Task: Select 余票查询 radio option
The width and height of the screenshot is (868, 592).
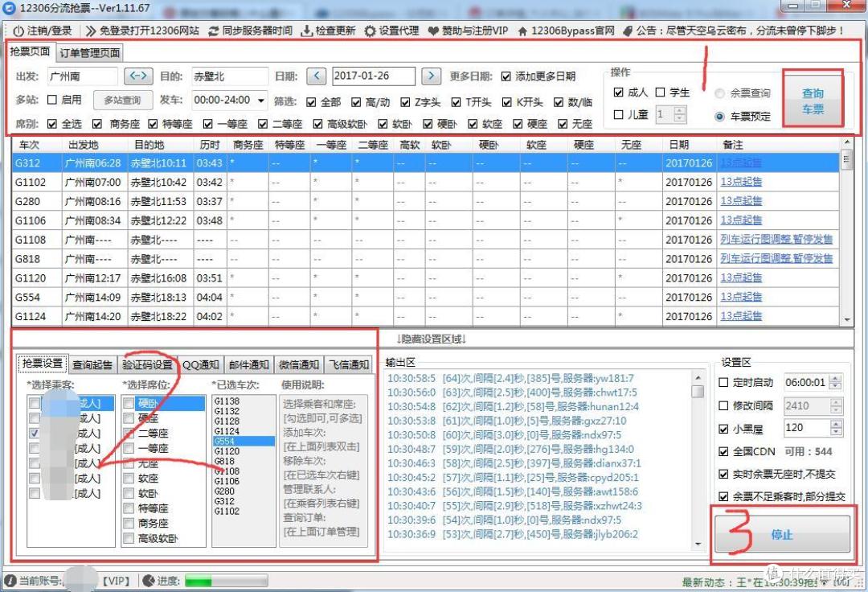Action: [x=719, y=93]
